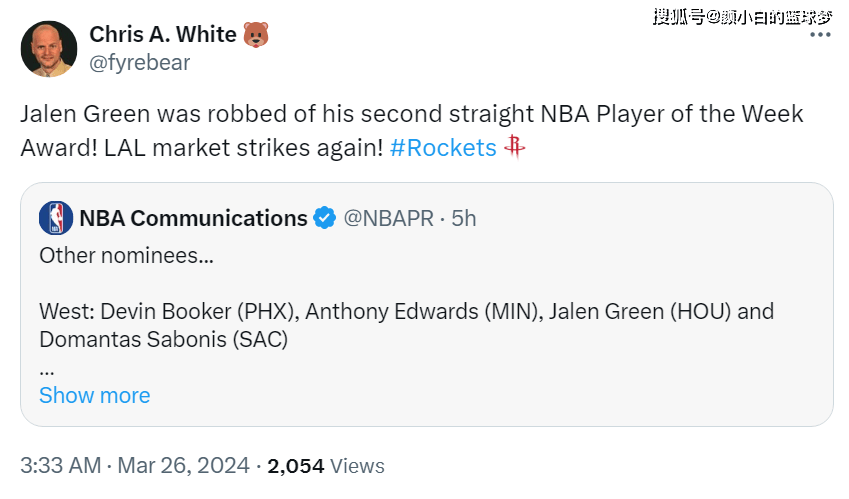849x499 pixels.
Task: Open the #Rockets hashtag
Action: (x=443, y=148)
